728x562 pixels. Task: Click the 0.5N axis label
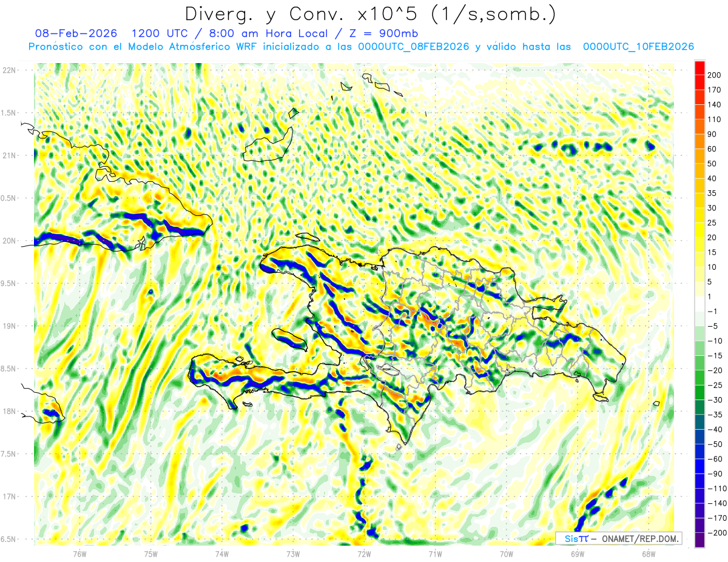[8, 198]
